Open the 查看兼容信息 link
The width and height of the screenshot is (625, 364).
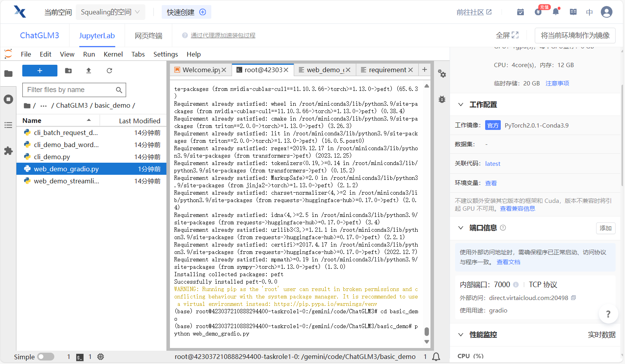[x=517, y=209]
